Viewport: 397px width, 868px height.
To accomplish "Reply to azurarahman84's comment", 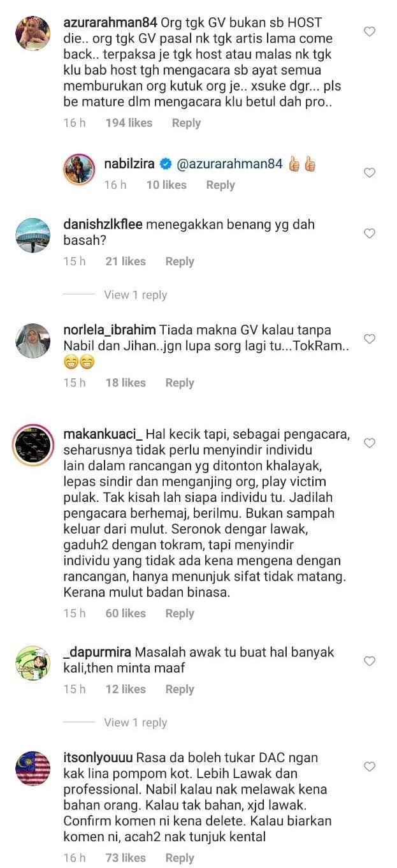I will [186, 123].
